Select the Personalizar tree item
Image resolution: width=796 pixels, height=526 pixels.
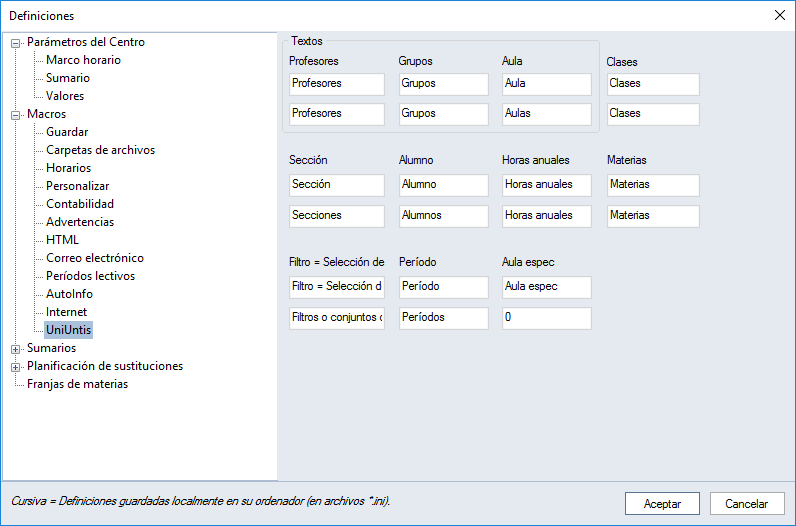pos(77,186)
